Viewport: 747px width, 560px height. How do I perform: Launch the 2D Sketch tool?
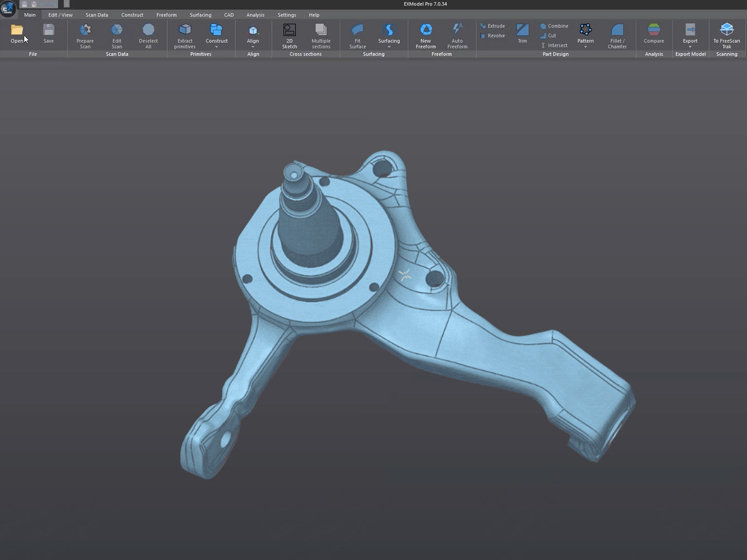[x=289, y=30]
